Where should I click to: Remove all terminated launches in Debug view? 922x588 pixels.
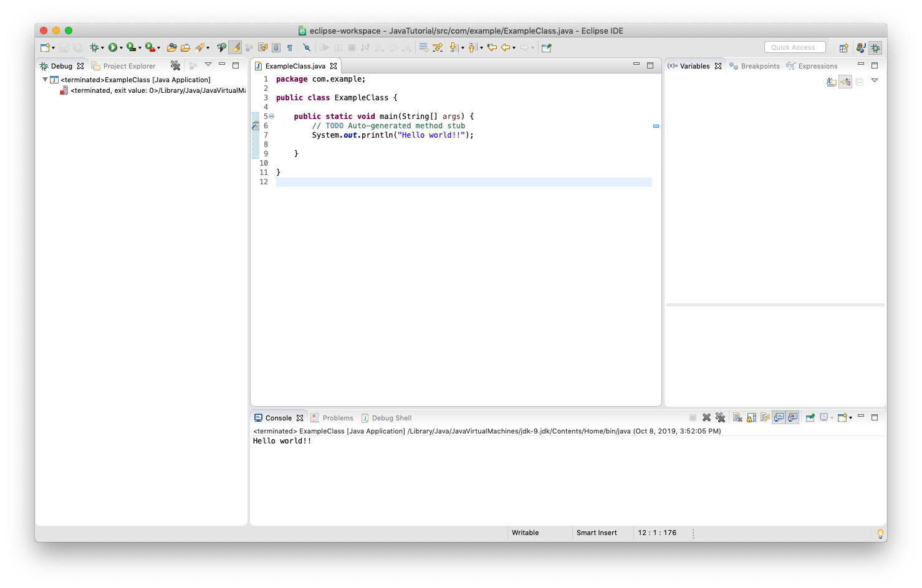pos(176,65)
